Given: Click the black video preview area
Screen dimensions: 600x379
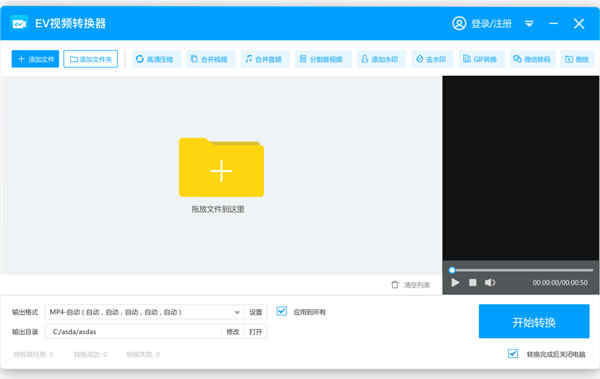Looking at the screenshot, I should coord(521,168).
